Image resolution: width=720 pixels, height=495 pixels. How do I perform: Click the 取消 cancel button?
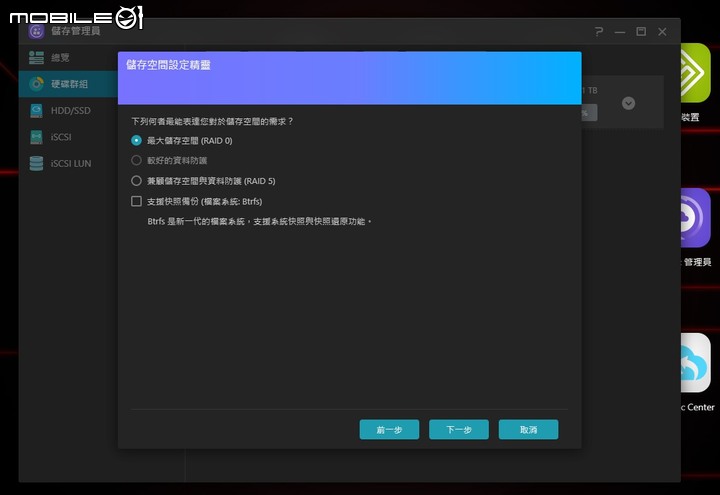(529, 429)
